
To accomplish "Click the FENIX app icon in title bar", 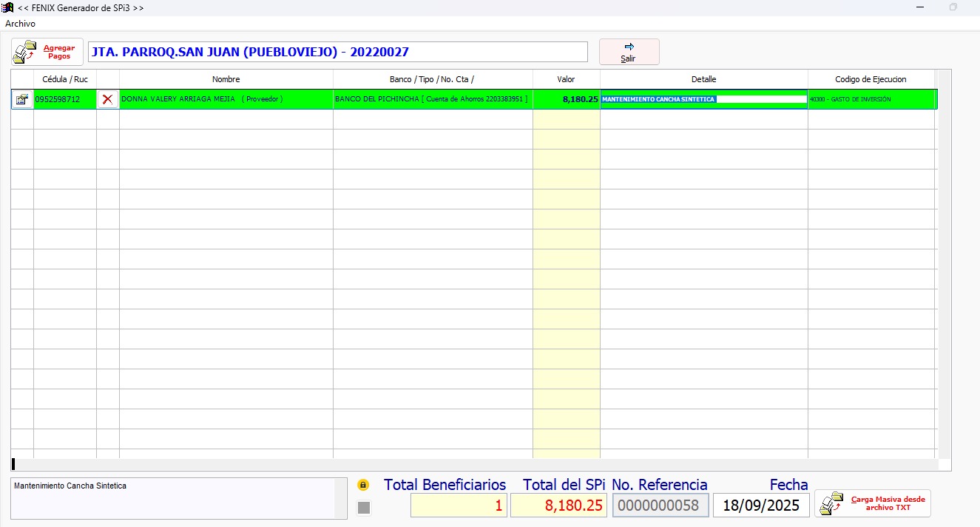I will pyautogui.click(x=8, y=7).
